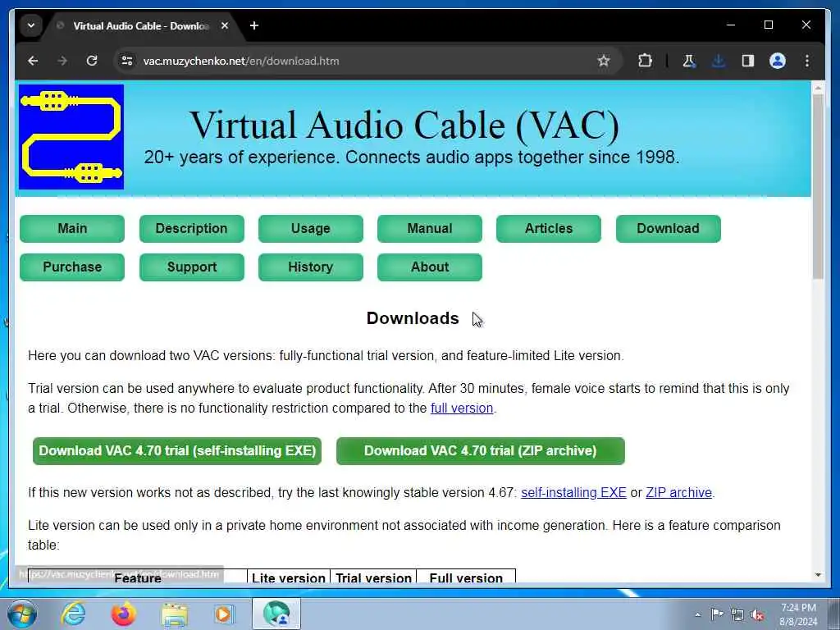
Task: Download VAC 4.70 trial ZIP archive
Action: [481, 451]
